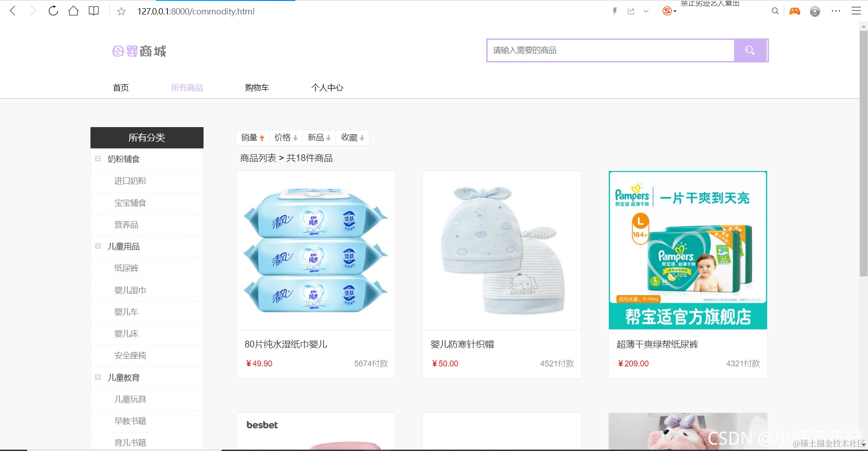Click the 母婴商城 logo
868x451 pixels.
tap(139, 51)
